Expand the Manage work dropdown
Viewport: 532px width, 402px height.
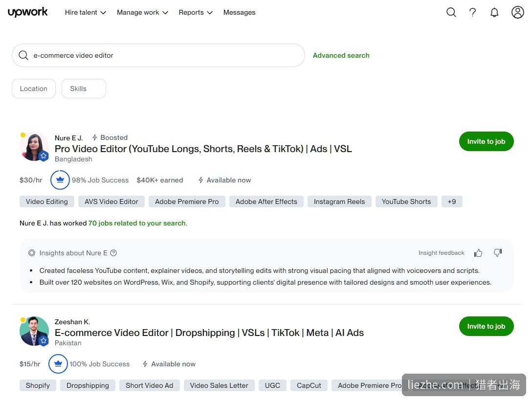tap(142, 13)
